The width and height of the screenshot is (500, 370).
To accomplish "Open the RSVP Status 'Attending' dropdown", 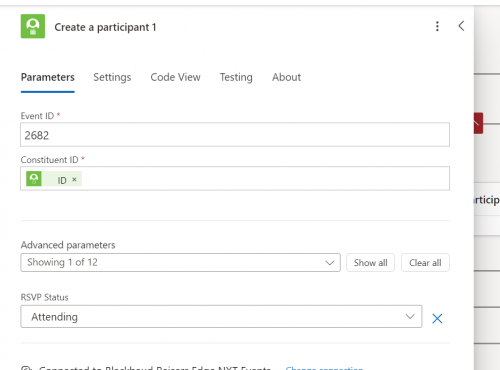I will click(221, 316).
